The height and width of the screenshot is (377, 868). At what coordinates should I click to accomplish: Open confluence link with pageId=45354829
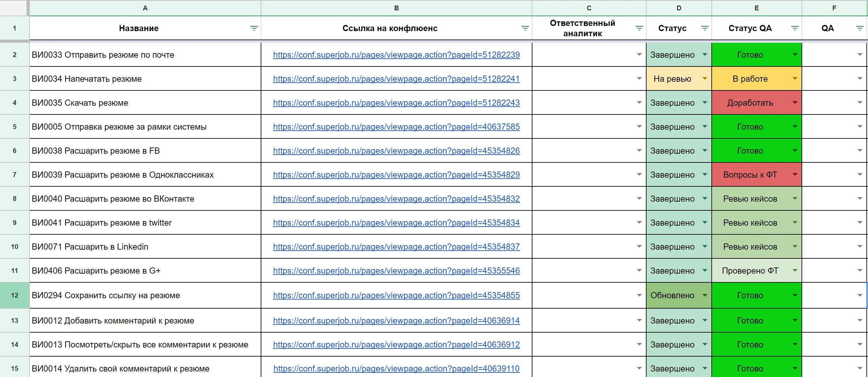coord(396,174)
